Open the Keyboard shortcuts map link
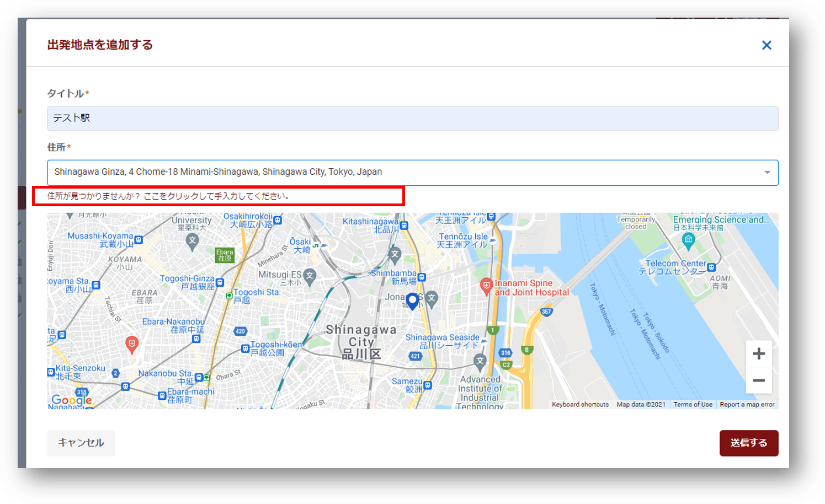Image resolution: width=825 pixels, height=504 pixels. 580,405
